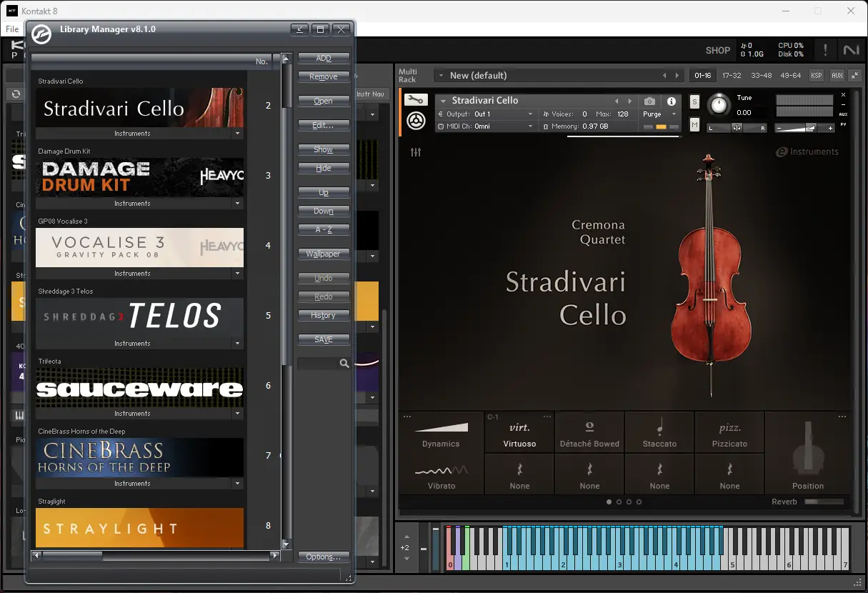The image size is (868, 593).
Task: Open the MIDI Ch Omni dropdown
Action: point(532,126)
